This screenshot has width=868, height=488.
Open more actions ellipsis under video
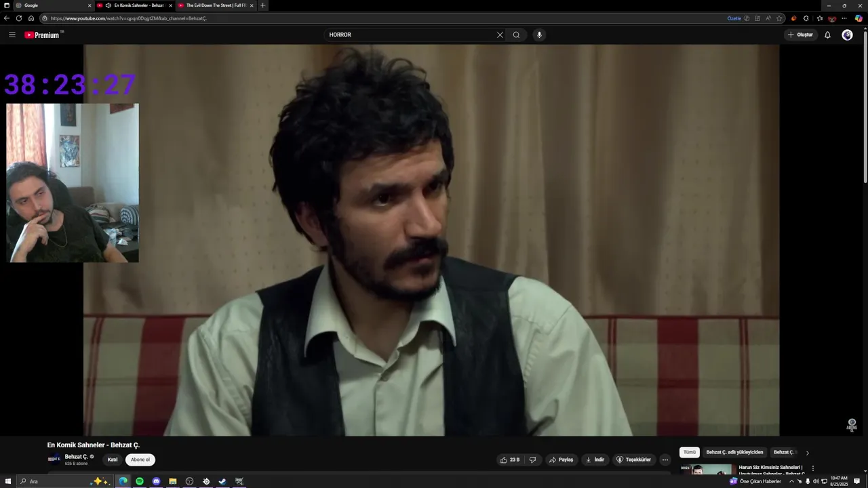point(665,460)
